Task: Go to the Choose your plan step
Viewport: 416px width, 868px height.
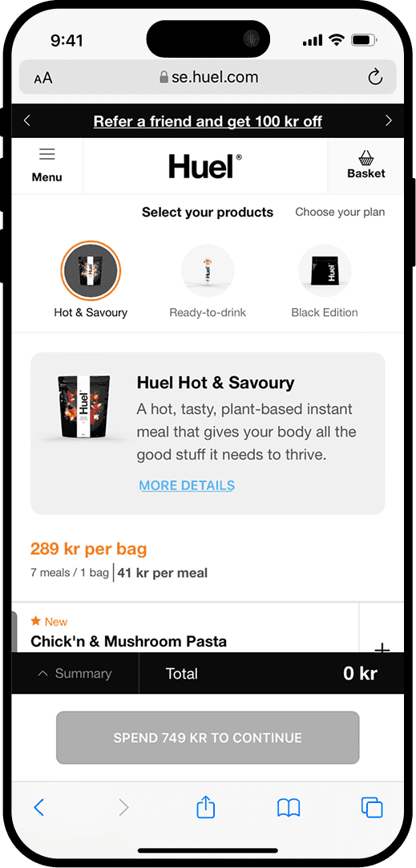Action: (x=340, y=212)
